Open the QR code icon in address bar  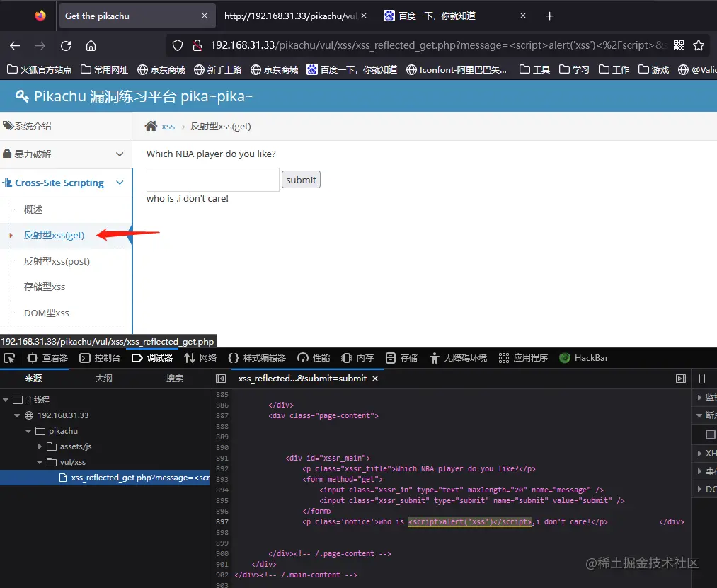pyautogui.click(x=679, y=45)
